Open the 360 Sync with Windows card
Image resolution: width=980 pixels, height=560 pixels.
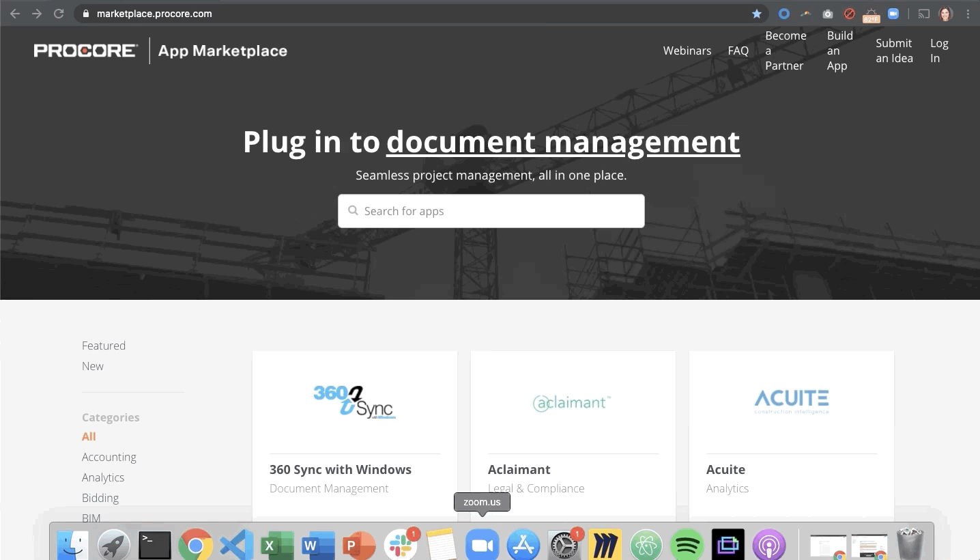tap(354, 437)
